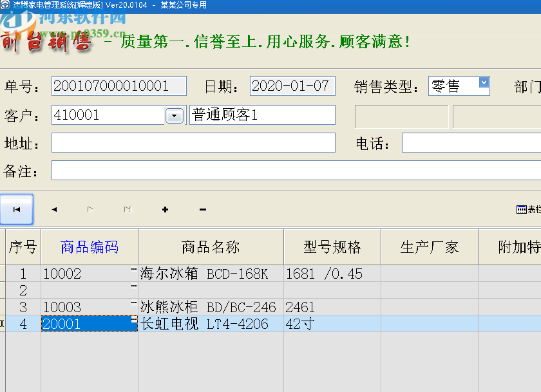Screen dimensions: 541x392
Task: Select the 单号 field showing 200107000010001
Action: point(118,86)
